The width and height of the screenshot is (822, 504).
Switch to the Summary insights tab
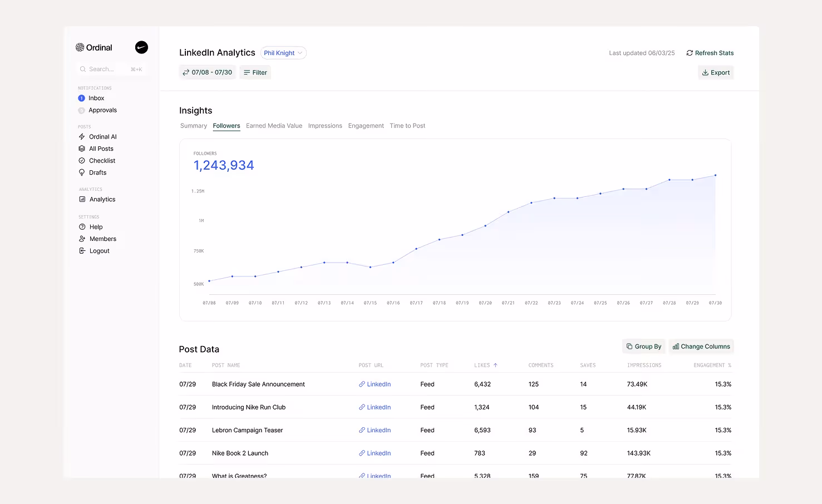194,126
